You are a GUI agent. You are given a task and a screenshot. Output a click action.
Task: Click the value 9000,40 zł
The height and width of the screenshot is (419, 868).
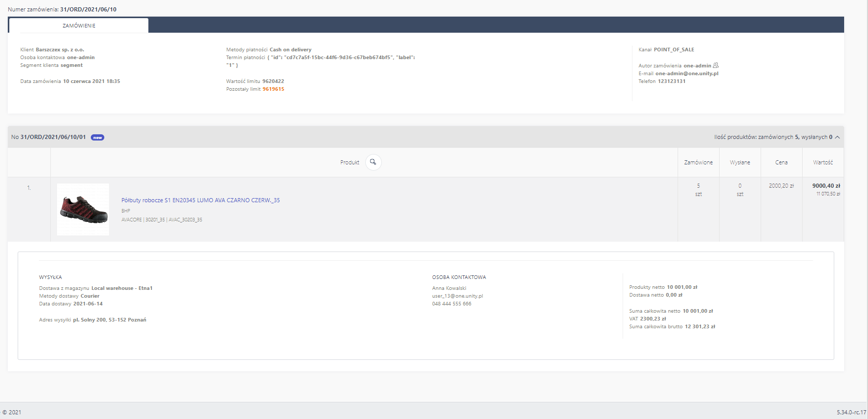(x=826, y=186)
